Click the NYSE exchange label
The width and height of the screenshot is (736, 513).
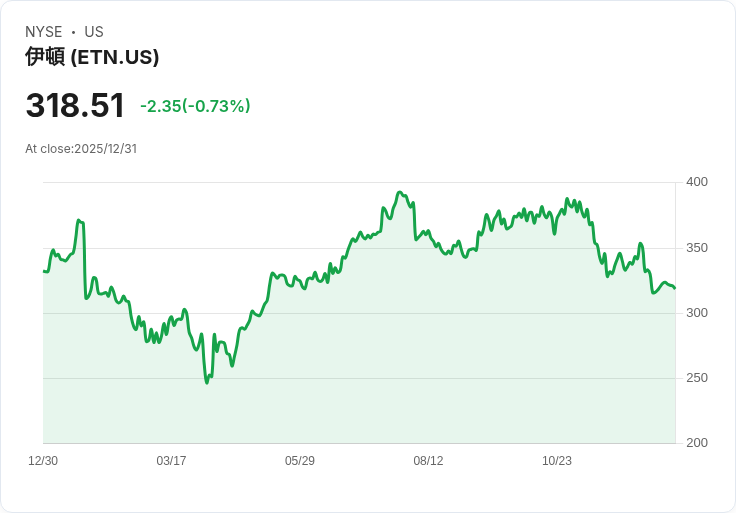44,32
